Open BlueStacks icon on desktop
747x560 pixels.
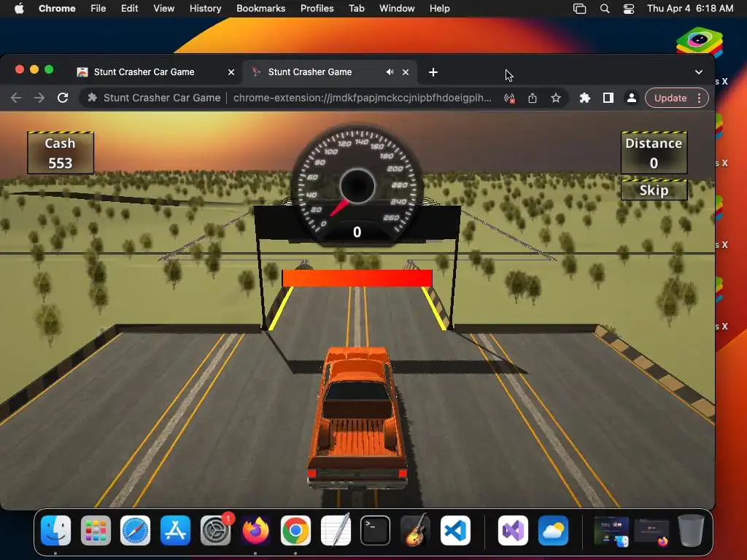(x=699, y=43)
